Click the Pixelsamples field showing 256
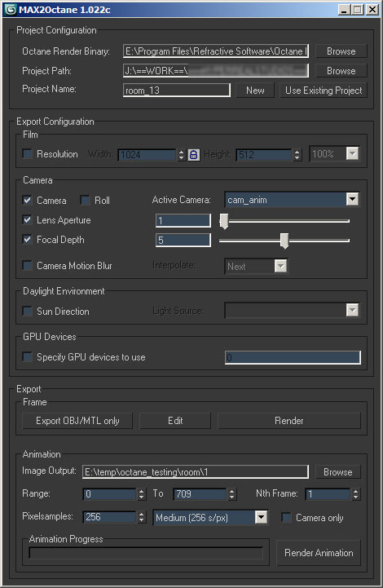Screen dimensions: 383x588 pos(109,517)
